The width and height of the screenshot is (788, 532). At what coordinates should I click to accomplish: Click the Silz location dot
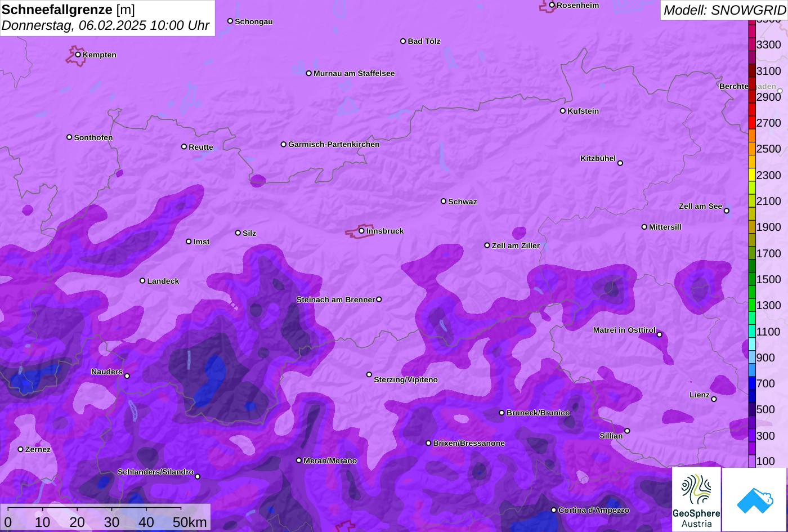click(x=238, y=233)
